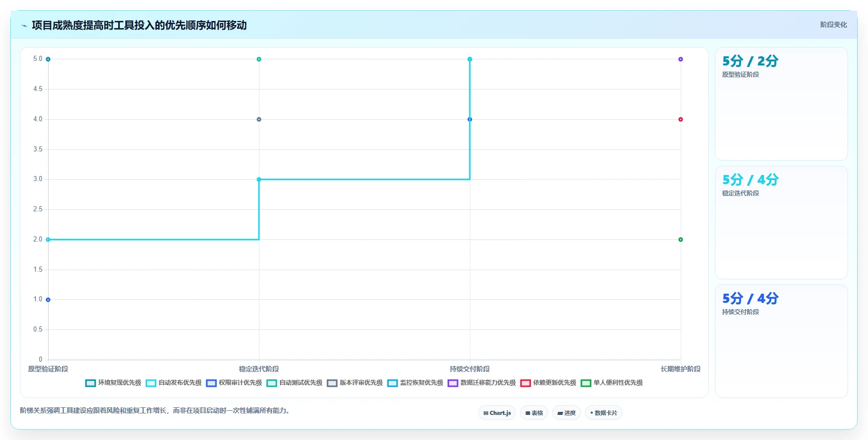Toggle 单人便利性优先级 legend series
The width and height of the screenshot is (868, 440).
tap(612, 383)
